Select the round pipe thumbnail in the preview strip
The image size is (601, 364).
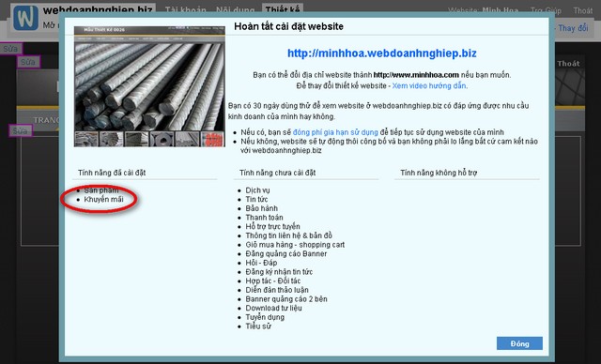point(162,139)
